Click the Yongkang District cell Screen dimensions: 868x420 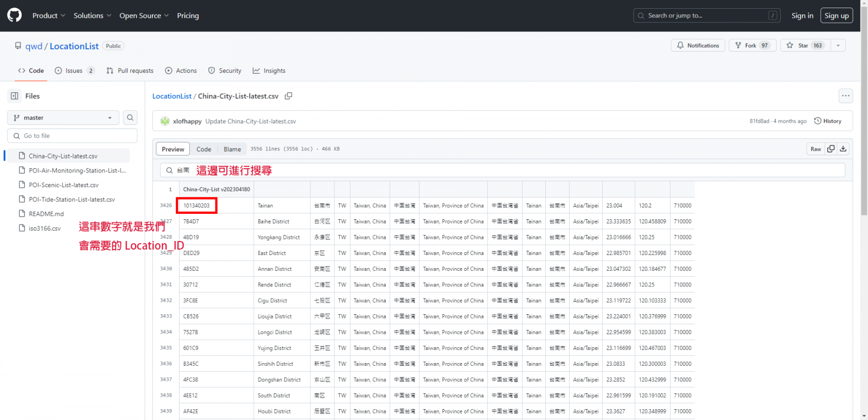(x=282, y=237)
